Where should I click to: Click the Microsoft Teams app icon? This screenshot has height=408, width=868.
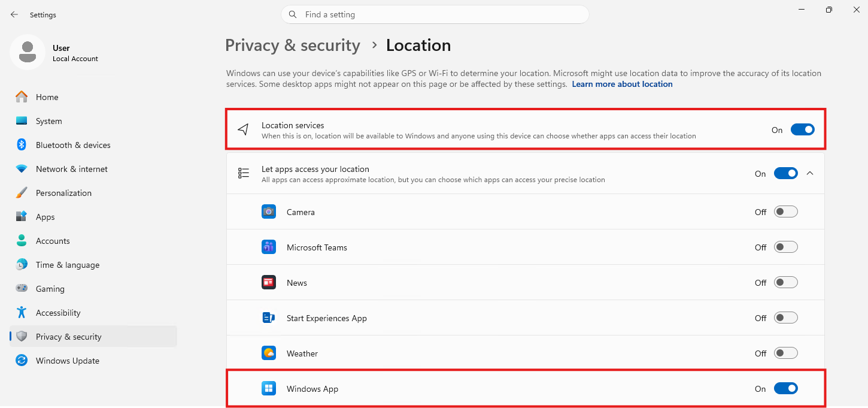coord(269,247)
